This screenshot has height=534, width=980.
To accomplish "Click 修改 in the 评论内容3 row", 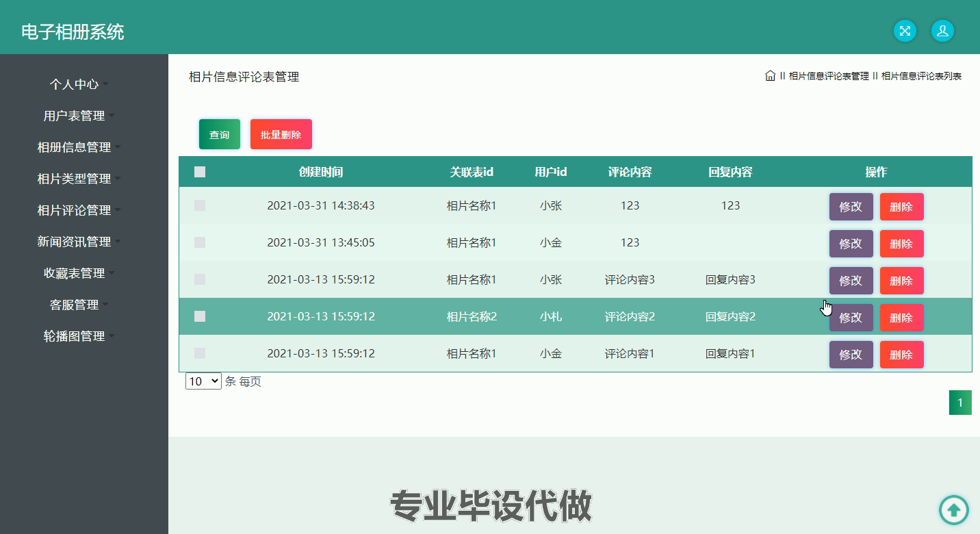I will coord(851,281).
